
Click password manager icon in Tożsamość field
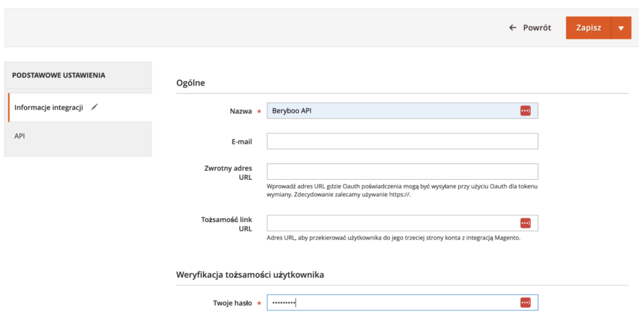coord(525,223)
